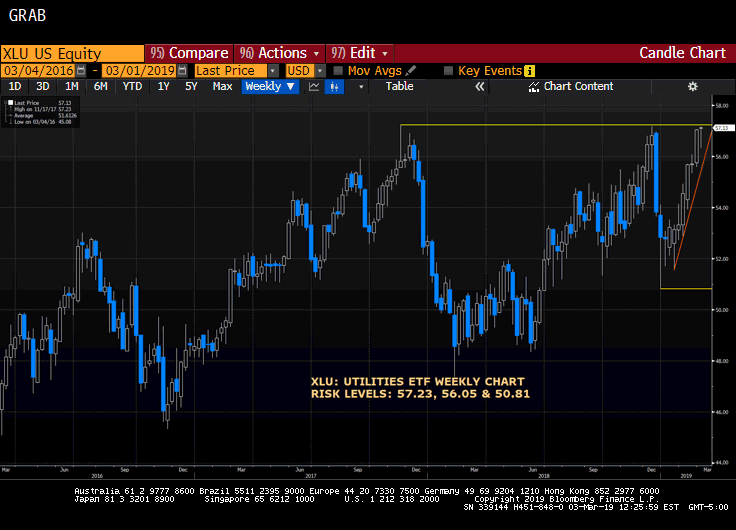
Task: Toggle the Last Price legend checkbox
Action: 10,102
